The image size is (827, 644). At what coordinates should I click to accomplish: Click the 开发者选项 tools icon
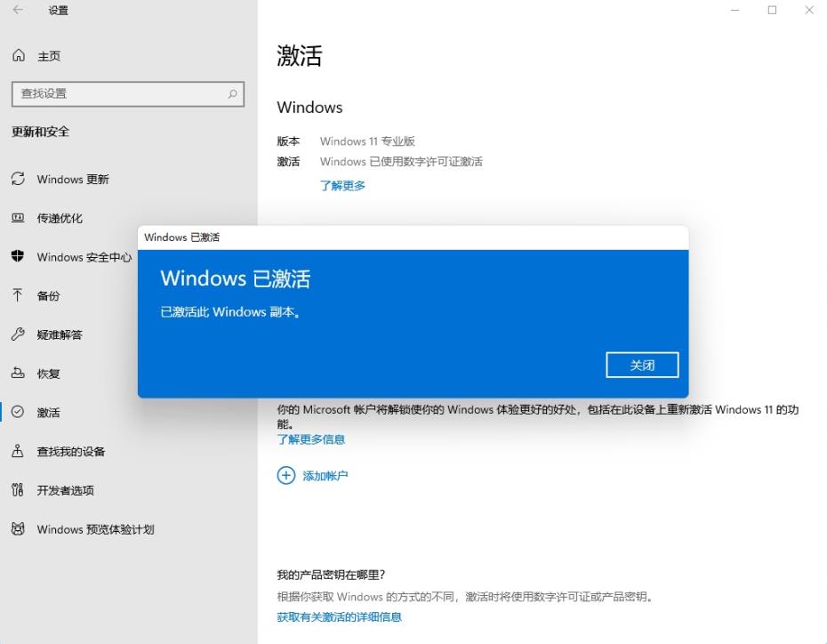(x=17, y=490)
